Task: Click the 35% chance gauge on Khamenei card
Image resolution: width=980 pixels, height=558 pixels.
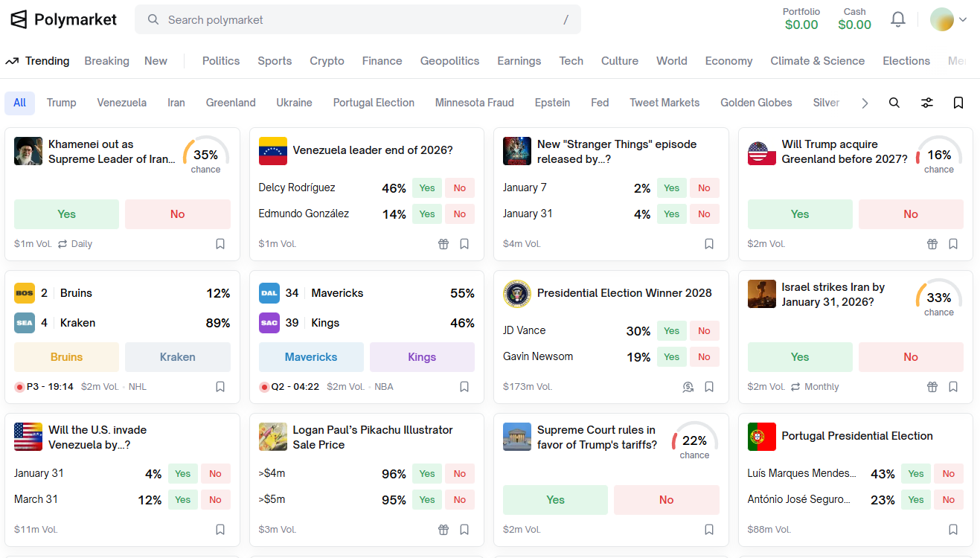Action: [x=206, y=156]
